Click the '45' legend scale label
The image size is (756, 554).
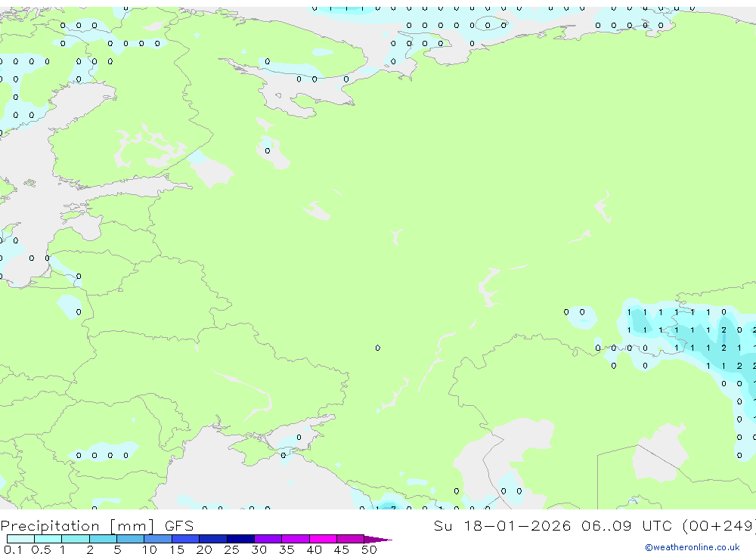pos(342,549)
